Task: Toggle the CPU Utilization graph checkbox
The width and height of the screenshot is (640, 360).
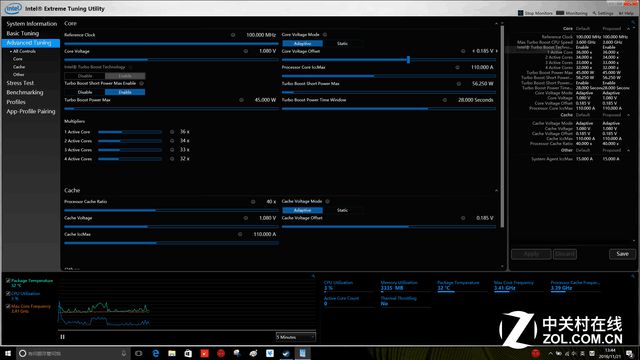Action: 8,293
